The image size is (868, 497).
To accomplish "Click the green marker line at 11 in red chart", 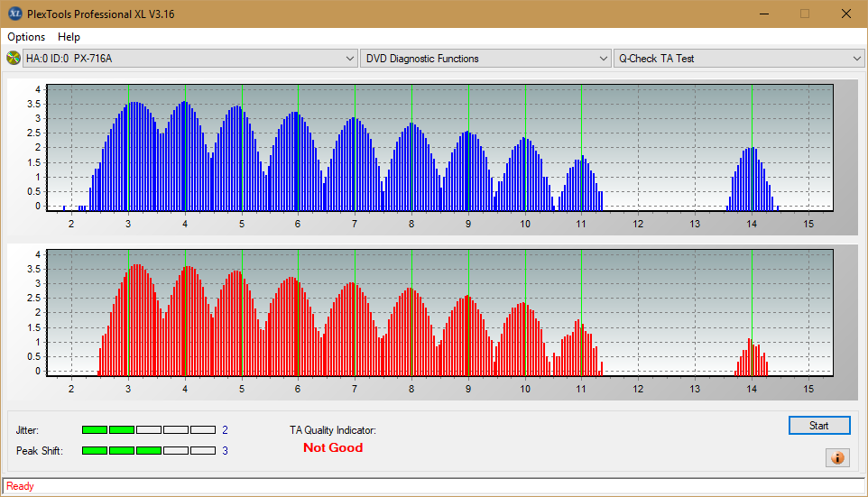I will tap(581, 313).
